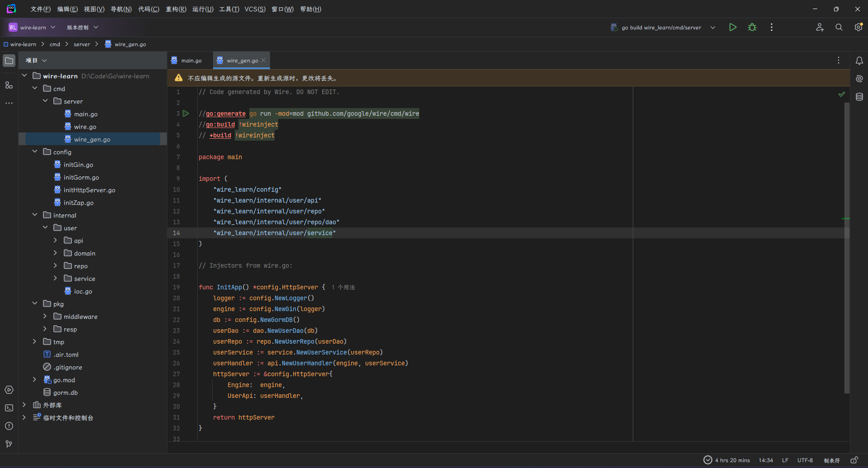Open editor tabs options menu
The height and width of the screenshot is (468, 868).
pyautogui.click(x=839, y=60)
